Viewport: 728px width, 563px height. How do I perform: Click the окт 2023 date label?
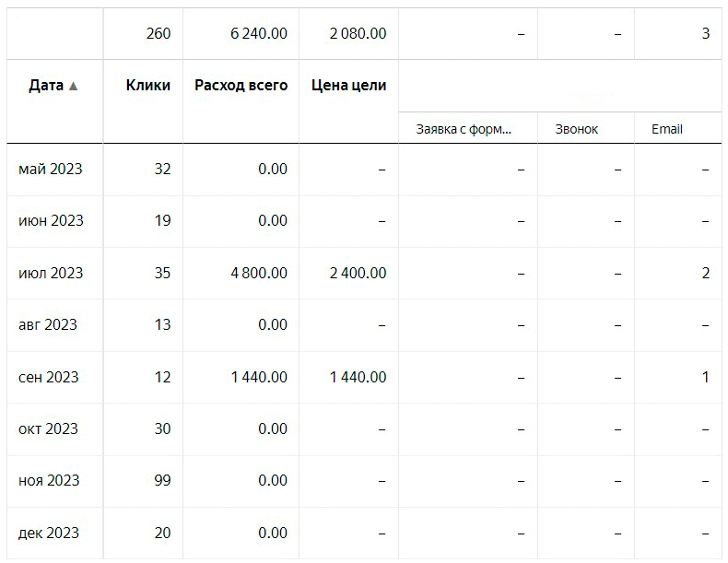pyautogui.click(x=49, y=428)
